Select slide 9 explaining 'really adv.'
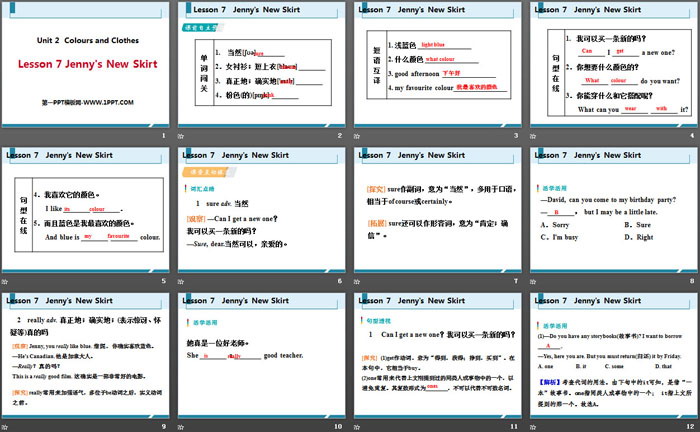700x432 pixels. [x=86, y=356]
